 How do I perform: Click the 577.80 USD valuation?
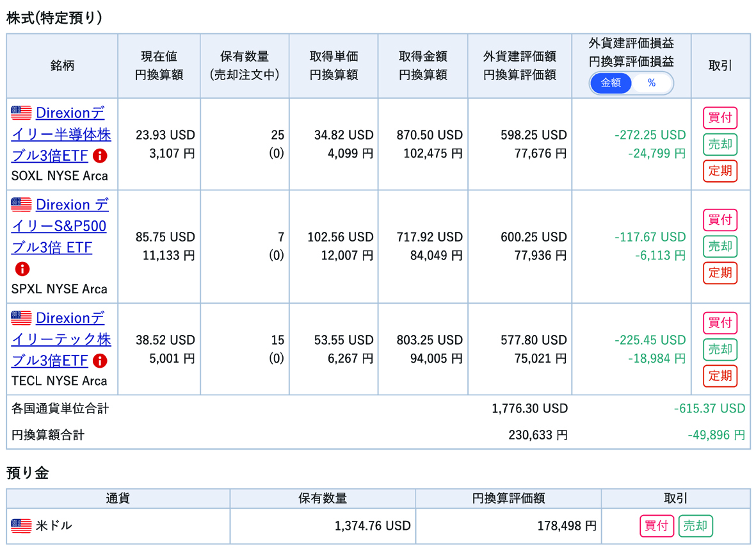(x=534, y=340)
